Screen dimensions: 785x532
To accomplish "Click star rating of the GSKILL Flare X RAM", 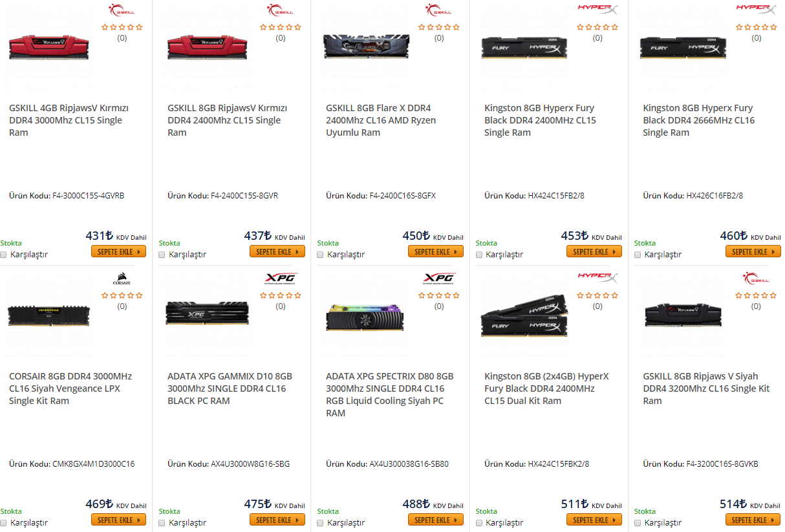I will pos(439,27).
